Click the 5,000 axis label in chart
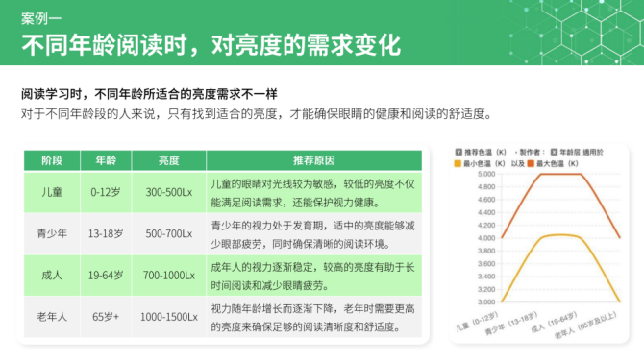Viewport: 644px width, 361px height. pyautogui.click(x=486, y=174)
